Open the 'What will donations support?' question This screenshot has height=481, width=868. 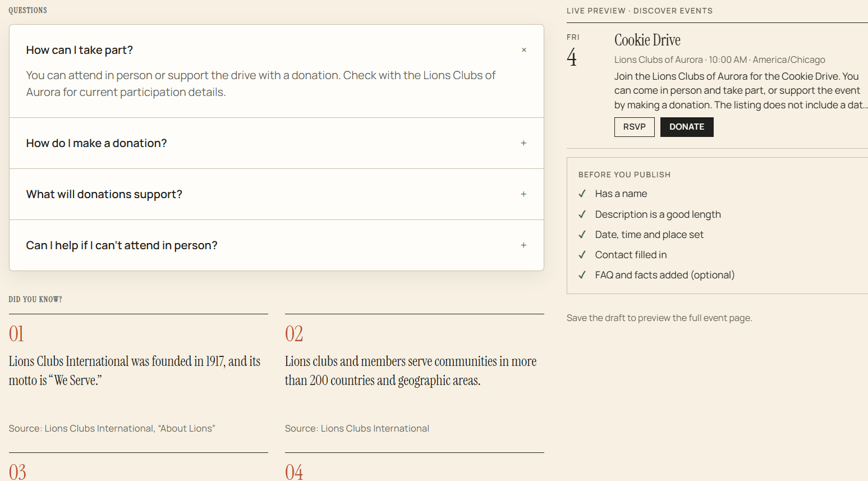[x=277, y=194]
